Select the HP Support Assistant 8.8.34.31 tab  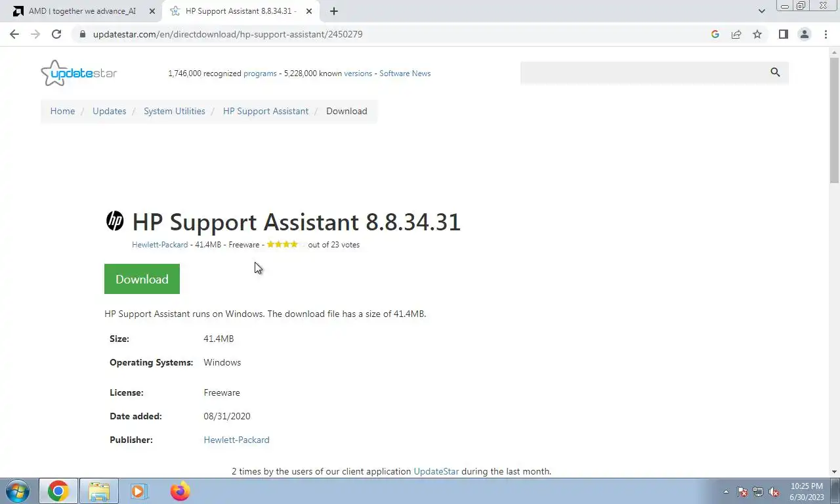click(x=240, y=11)
